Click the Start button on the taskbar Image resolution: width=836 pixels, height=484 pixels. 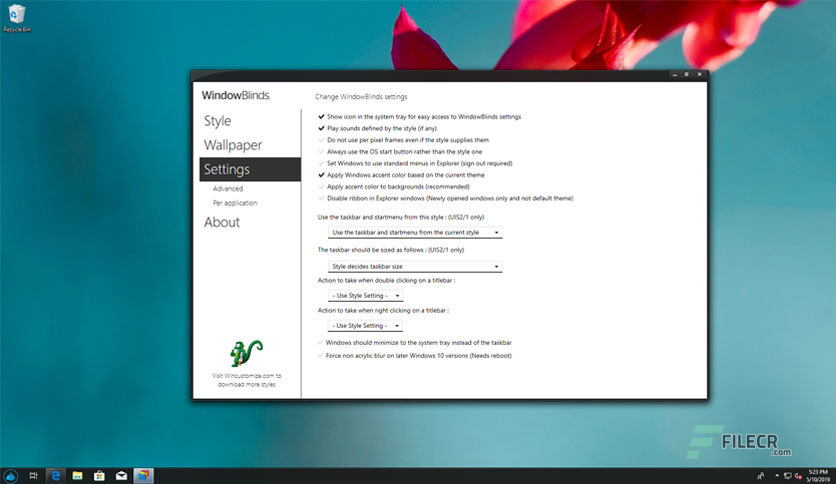tap(10, 475)
